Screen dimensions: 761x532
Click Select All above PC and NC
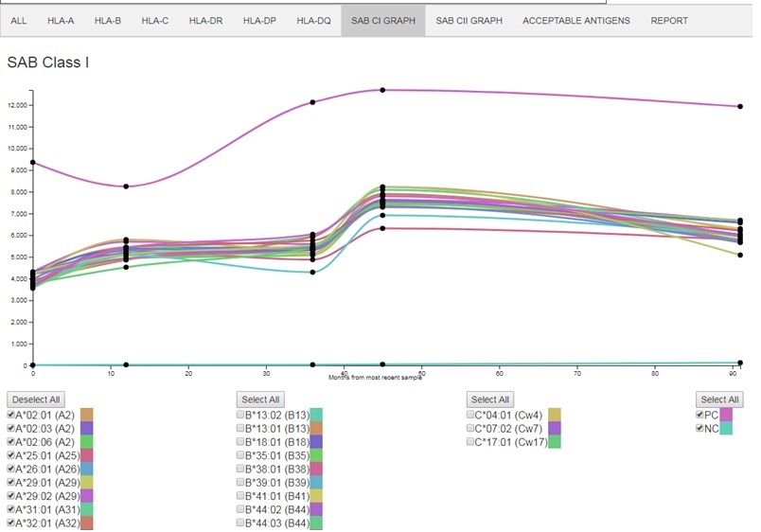pos(719,399)
